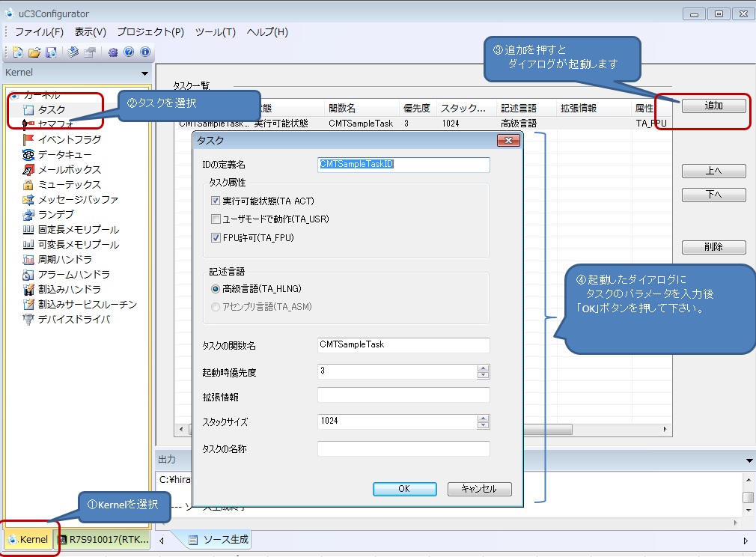756x557 pixels.
Task: Toggle 実行可能状態(TA_ACT) checkbox
Action: click(x=216, y=201)
